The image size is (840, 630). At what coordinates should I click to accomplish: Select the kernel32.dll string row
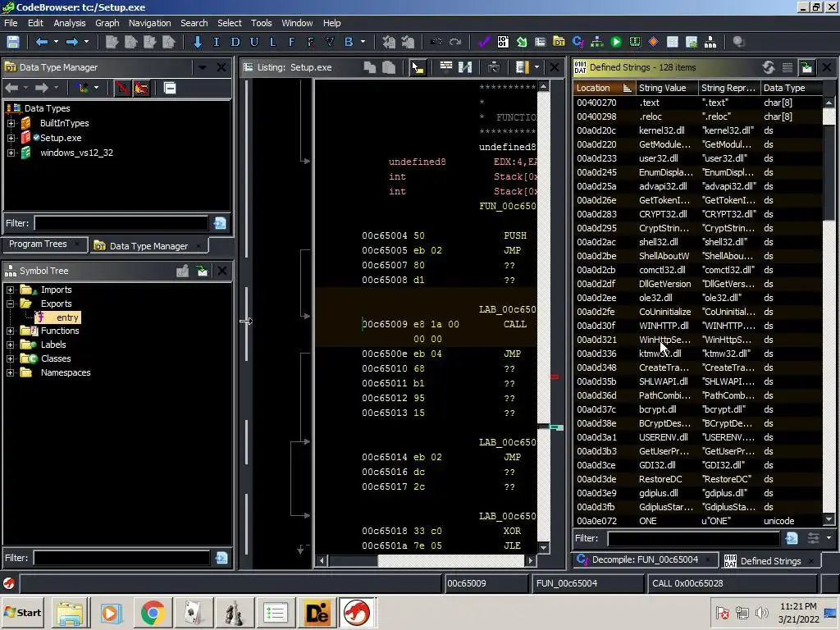click(x=698, y=130)
